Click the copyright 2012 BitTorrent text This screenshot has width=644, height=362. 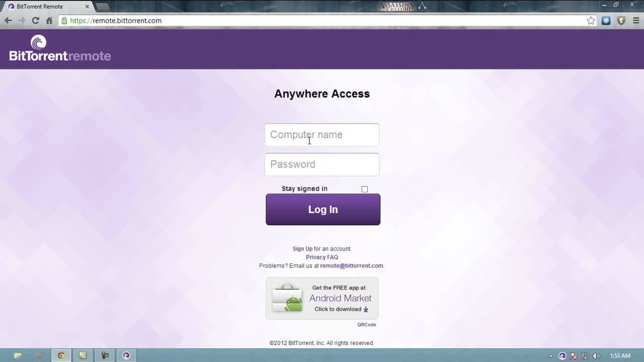point(321,343)
